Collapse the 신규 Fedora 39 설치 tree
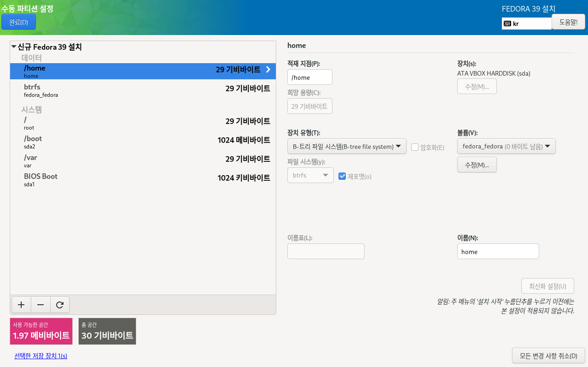This screenshot has height=367, width=588. click(14, 47)
